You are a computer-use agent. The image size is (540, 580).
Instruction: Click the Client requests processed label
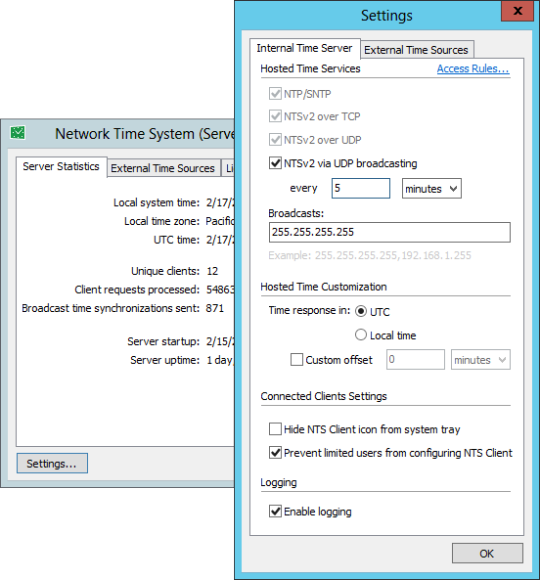(137, 290)
